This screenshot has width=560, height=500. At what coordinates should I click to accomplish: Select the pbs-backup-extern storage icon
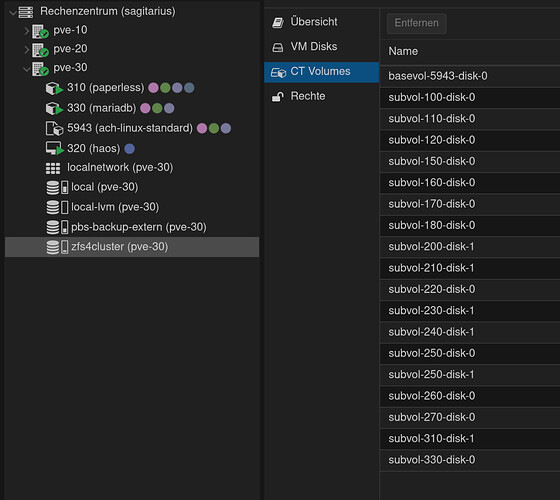coord(57,227)
